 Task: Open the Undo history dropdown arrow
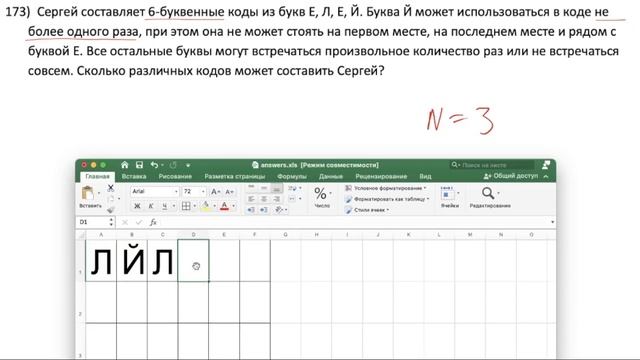tap(162, 165)
